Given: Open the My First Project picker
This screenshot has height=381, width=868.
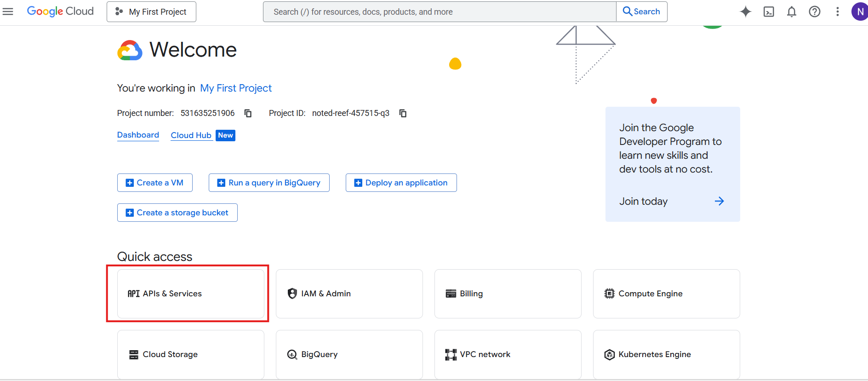Looking at the screenshot, I should tap(151, 12).
